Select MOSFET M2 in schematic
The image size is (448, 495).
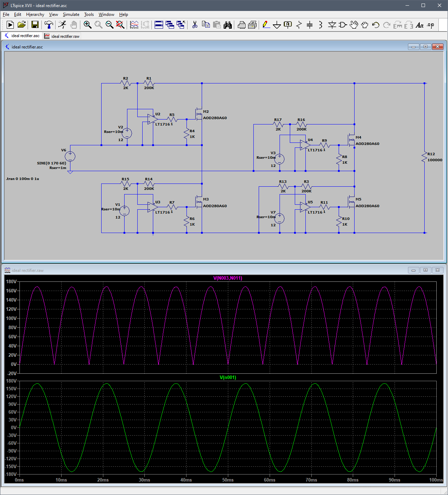pos(199,114)
